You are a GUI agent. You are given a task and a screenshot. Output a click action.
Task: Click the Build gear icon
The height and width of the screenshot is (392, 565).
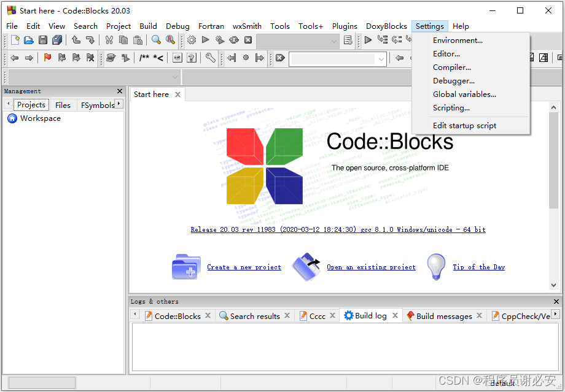[192, 40]
